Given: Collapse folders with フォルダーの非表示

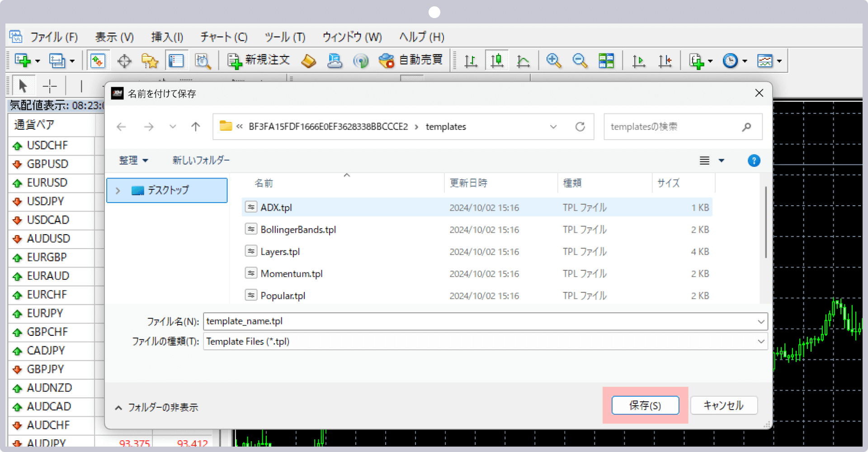Looking at the screenshot, I should coord(156,407).
